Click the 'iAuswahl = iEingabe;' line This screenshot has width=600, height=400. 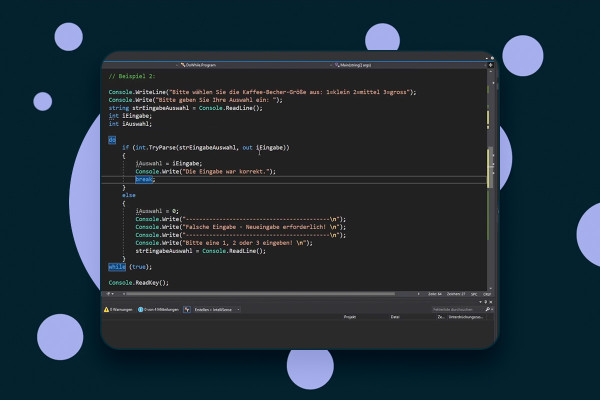click(x=169, y=163)
